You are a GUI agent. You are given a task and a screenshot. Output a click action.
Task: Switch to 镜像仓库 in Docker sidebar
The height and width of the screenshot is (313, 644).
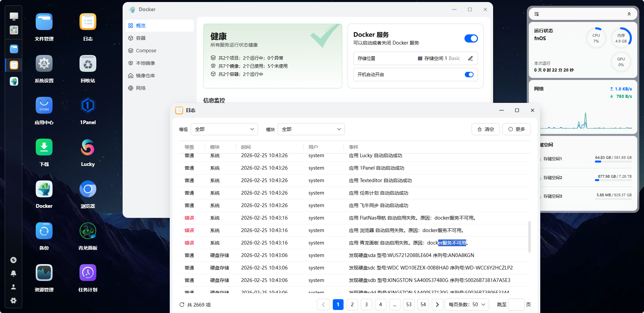coord(145,76)
